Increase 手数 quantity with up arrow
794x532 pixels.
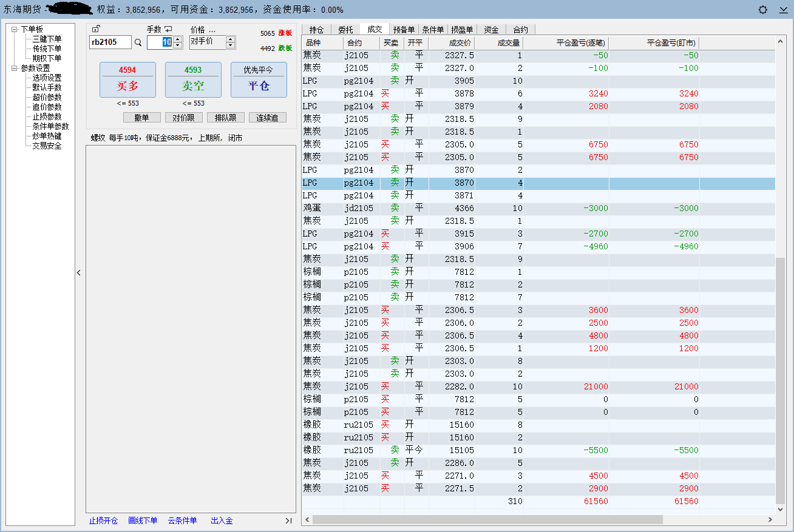click(177, 39)
